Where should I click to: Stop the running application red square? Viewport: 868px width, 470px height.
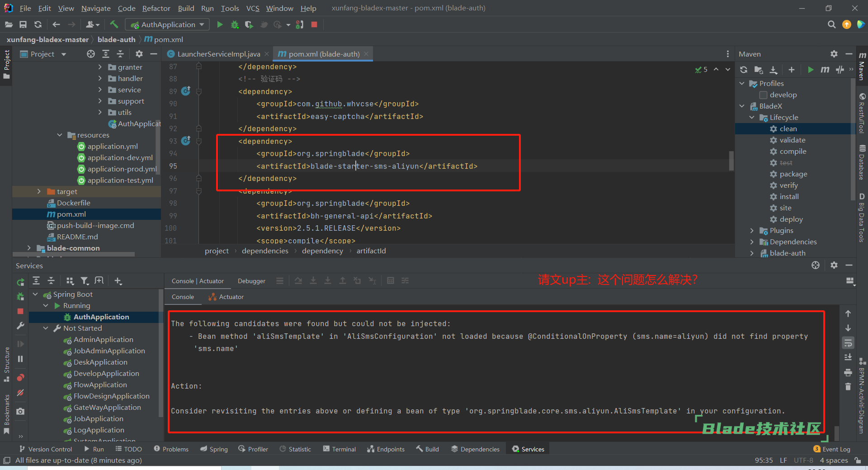click(x=314, y=24)
